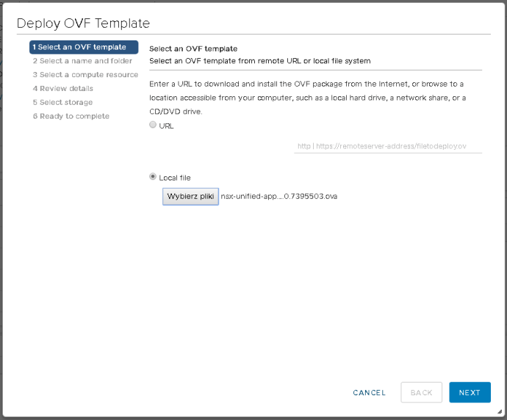Go to step 6 Ready to complete

coord(71,117)
